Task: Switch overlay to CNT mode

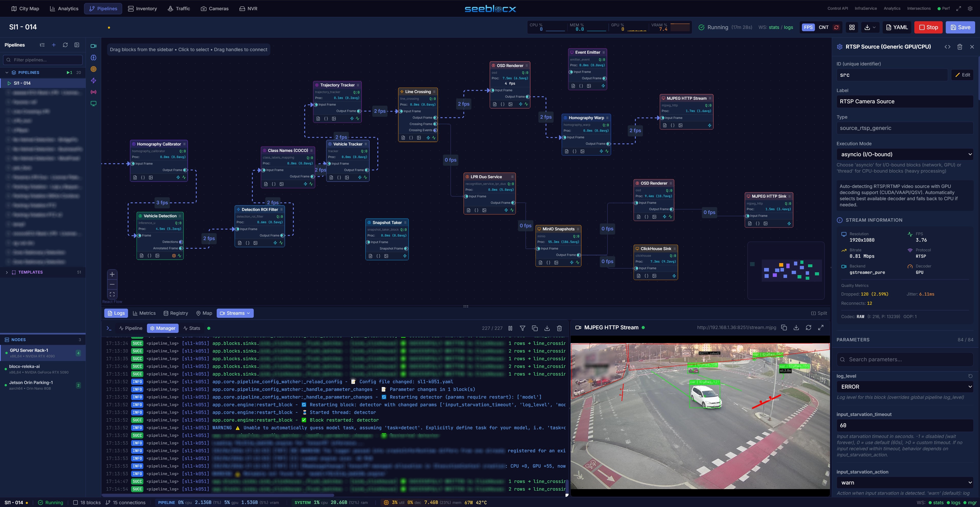Action: pyautogui.click(x=823, y=27)
